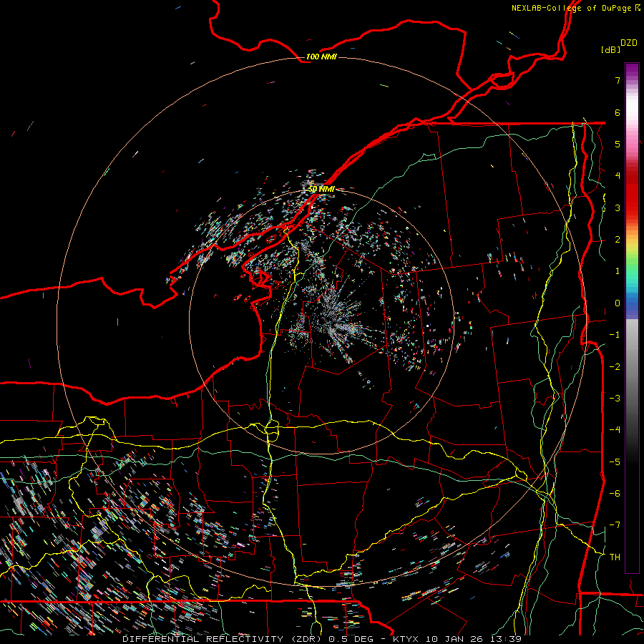Click the -6 value on color scale
The image size is (644, 644).
point(615,494)
